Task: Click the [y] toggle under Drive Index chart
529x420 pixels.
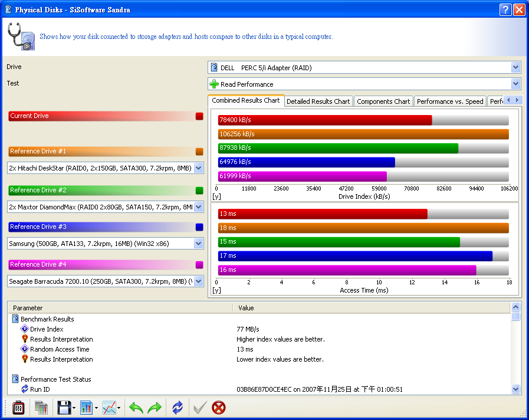Action: point(216,196)
